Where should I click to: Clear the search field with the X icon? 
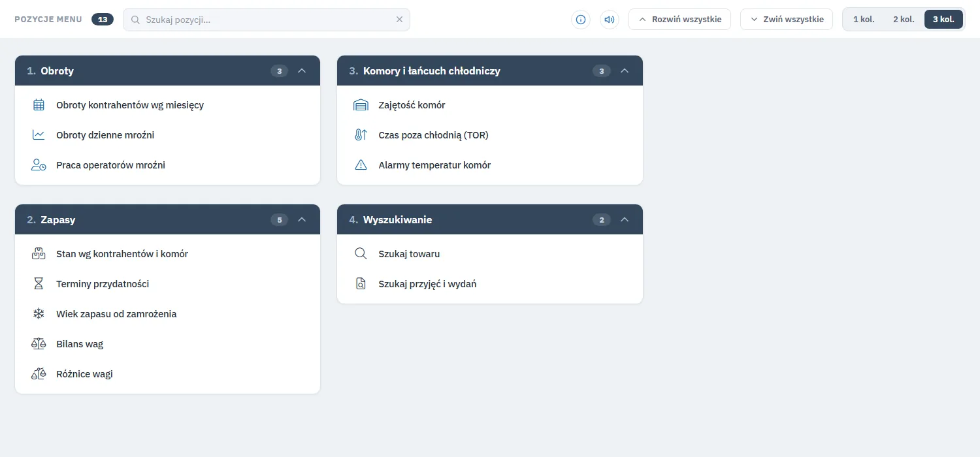[400, 20]
